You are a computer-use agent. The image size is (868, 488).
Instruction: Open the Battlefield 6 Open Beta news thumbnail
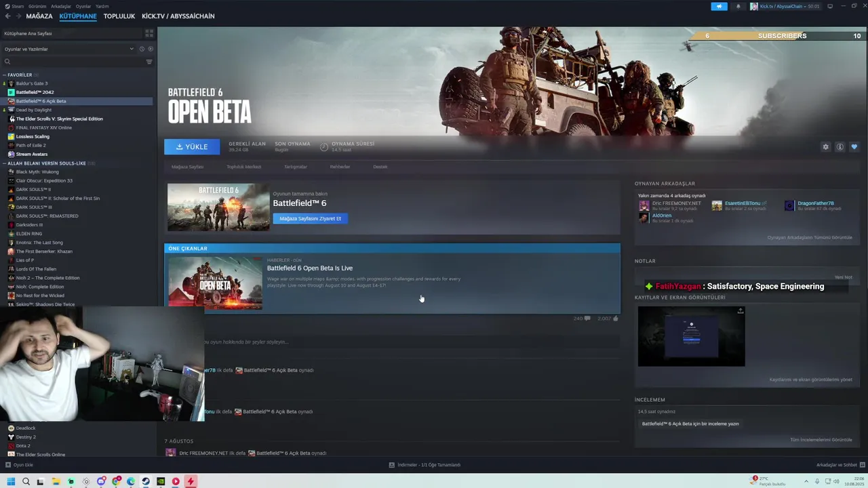point(215,283)
